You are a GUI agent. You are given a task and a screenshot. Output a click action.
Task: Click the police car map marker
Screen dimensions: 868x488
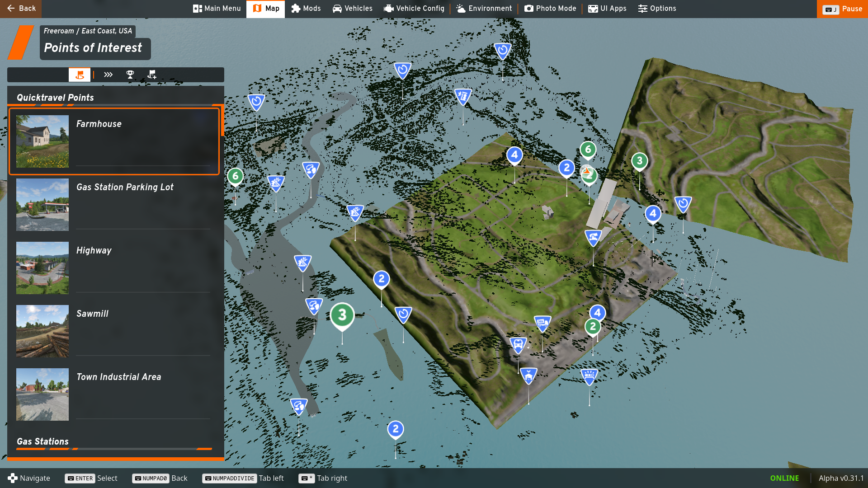[589, 375]
